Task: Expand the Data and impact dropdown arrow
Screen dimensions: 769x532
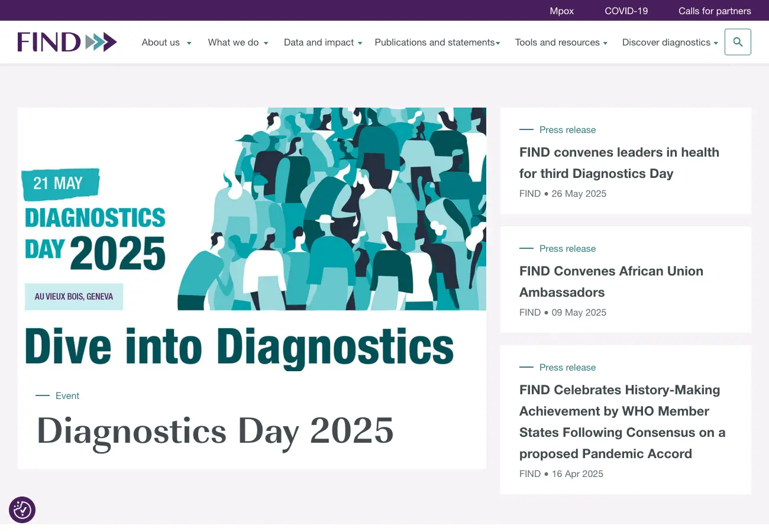Action: click(360, 43)
